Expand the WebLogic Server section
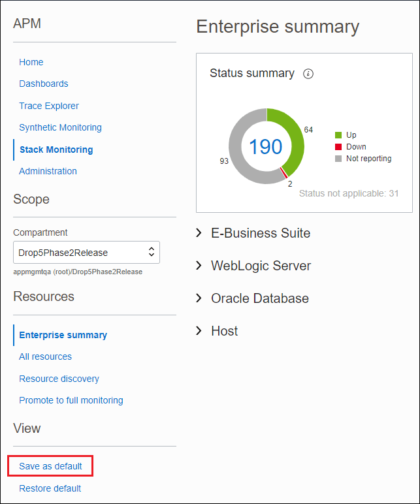 (x=199, y=266)
